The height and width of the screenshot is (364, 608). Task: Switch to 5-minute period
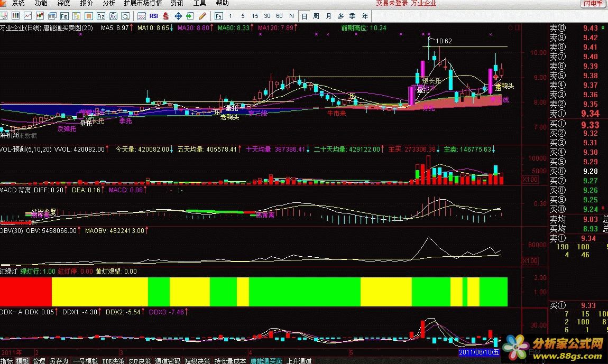point(243,16)
